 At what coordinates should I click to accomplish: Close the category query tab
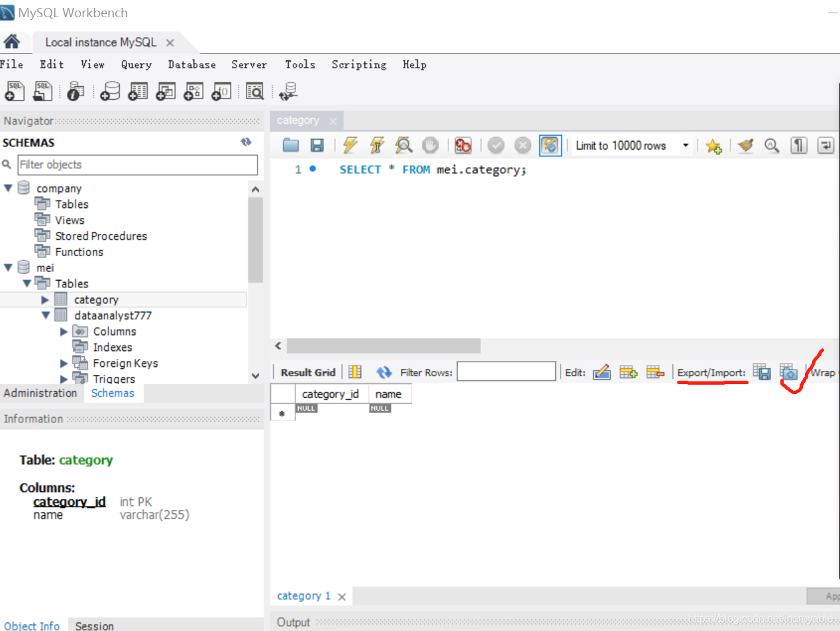click(x=333, y=121)
